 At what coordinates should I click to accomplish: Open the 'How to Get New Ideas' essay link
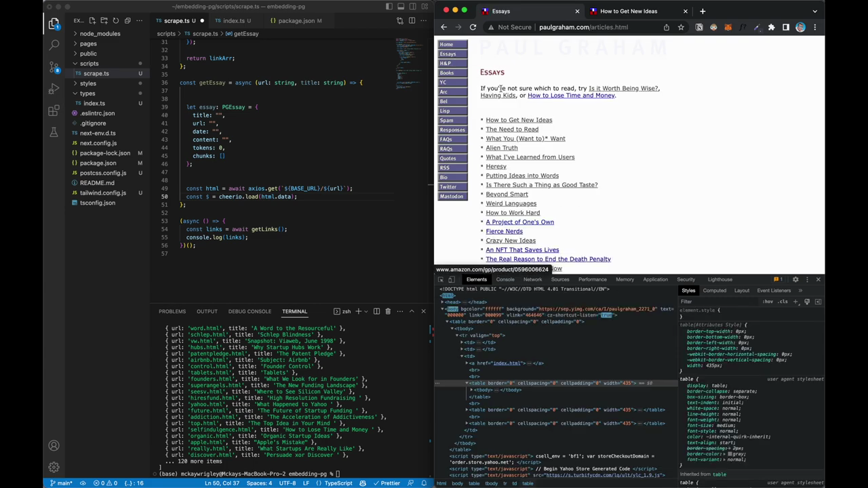coord(519,120)
